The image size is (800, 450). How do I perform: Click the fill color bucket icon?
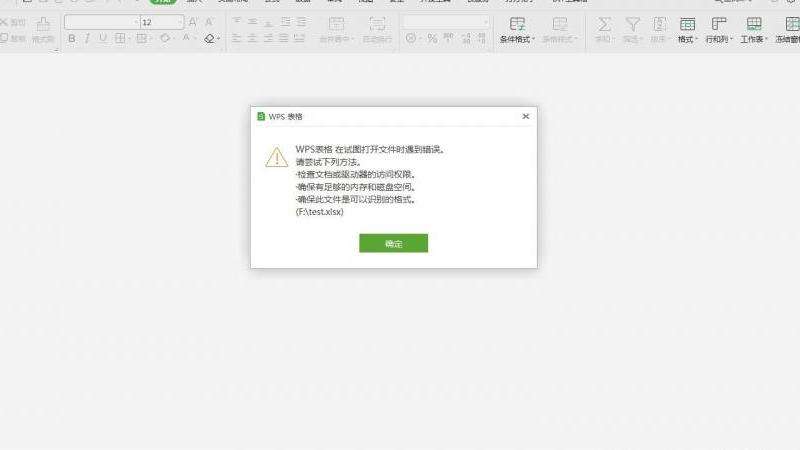point(165,38)
